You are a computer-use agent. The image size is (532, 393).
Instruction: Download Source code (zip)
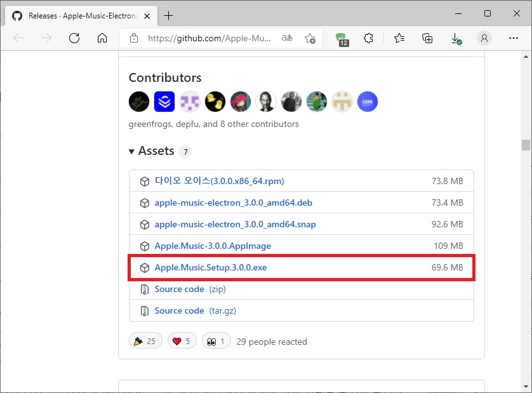[190, 289]
